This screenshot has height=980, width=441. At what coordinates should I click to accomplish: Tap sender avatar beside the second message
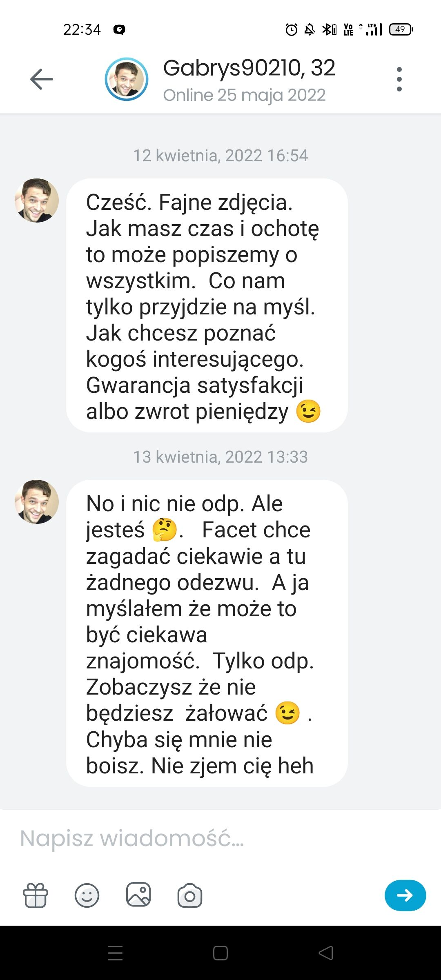[x=37, y=502]
